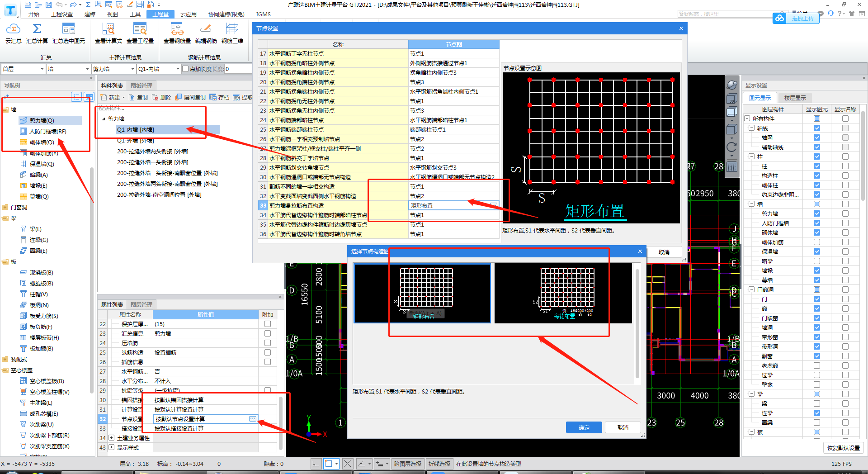Open the Q1-内墙 component dropdown
Screen dimensions: 868x474
coord(159,69)
